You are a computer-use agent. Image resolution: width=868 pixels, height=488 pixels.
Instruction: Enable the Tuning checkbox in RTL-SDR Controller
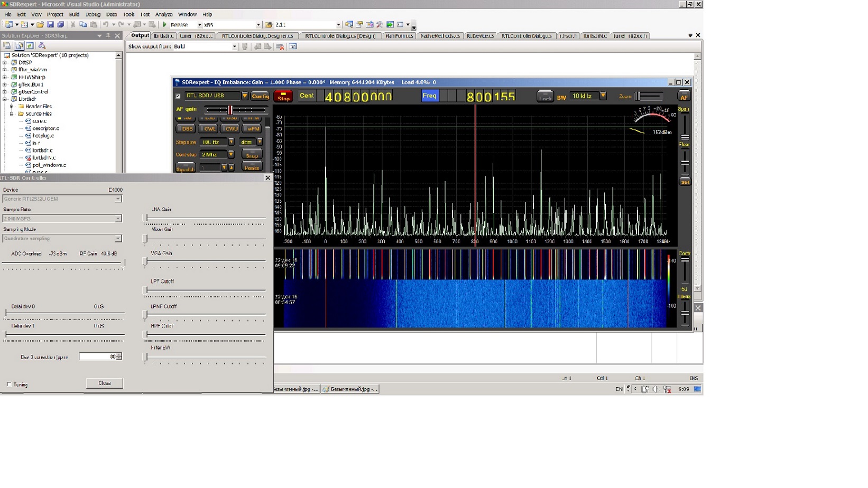pyautogui.click(x=9, y=384)
